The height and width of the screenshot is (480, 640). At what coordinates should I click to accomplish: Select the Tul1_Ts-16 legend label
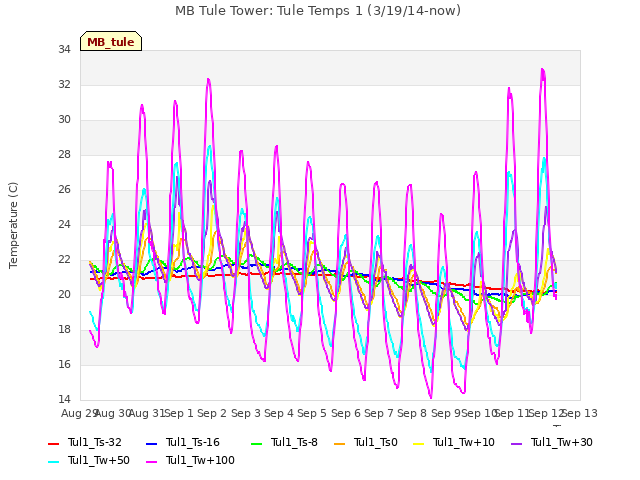[x=193, y=442]
